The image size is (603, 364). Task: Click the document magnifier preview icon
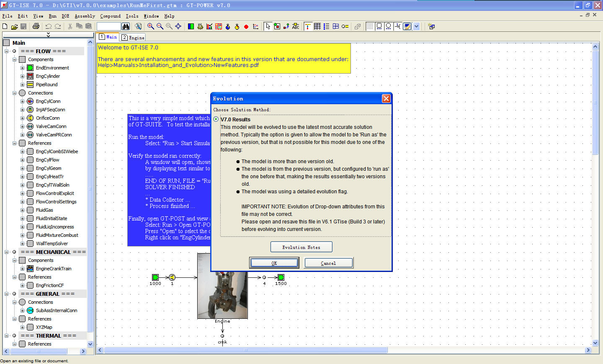[138, 26]
